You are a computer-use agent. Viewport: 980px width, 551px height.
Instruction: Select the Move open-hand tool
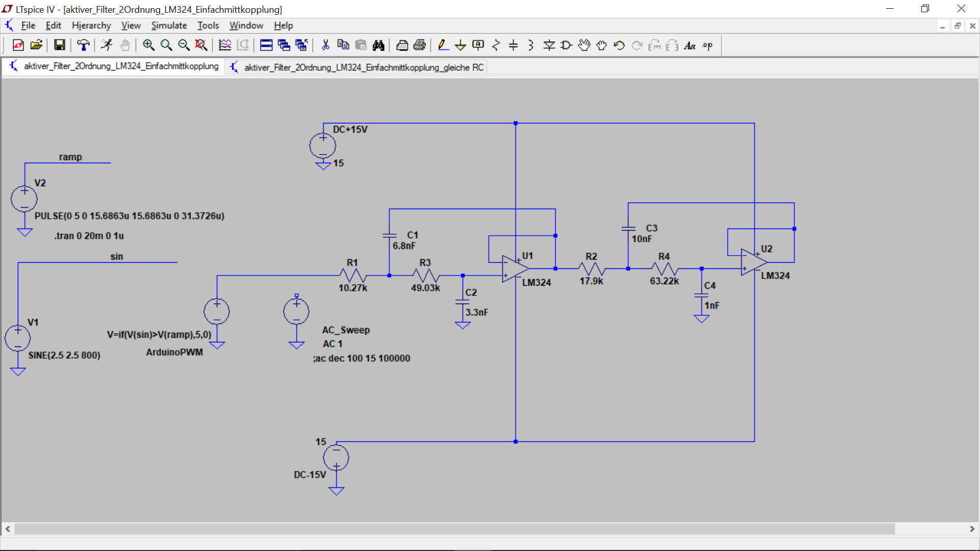click(x=584, y=45)
